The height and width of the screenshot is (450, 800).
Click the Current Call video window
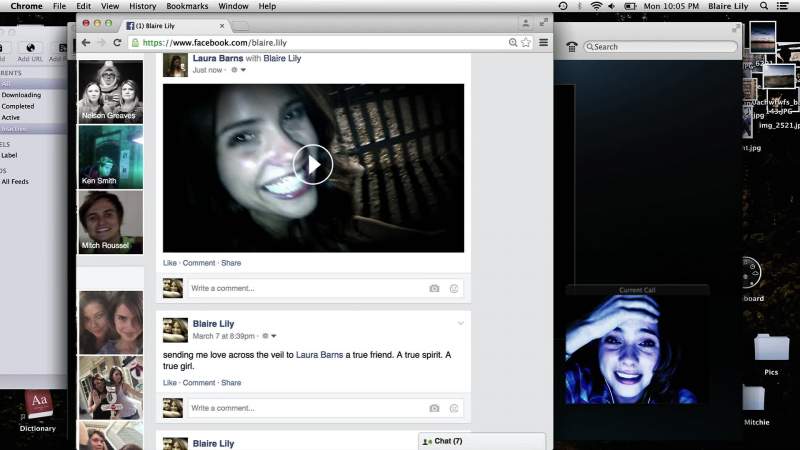[636, 349]
